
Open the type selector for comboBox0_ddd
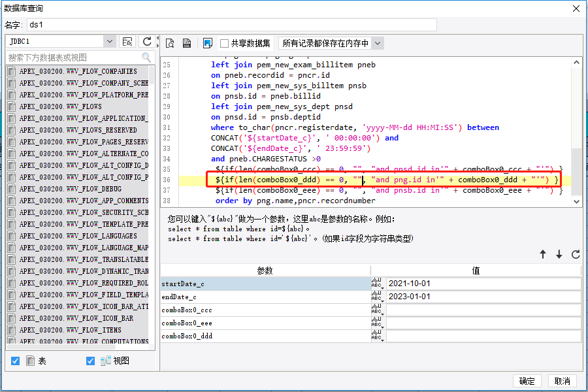[x=377, y=336]
